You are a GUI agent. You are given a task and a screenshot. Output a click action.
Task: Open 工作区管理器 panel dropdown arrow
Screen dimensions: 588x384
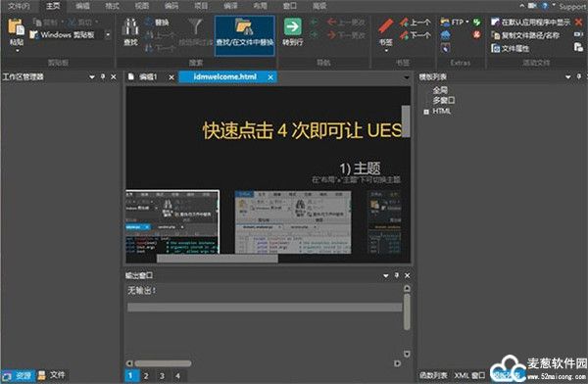tap(92, 76)
